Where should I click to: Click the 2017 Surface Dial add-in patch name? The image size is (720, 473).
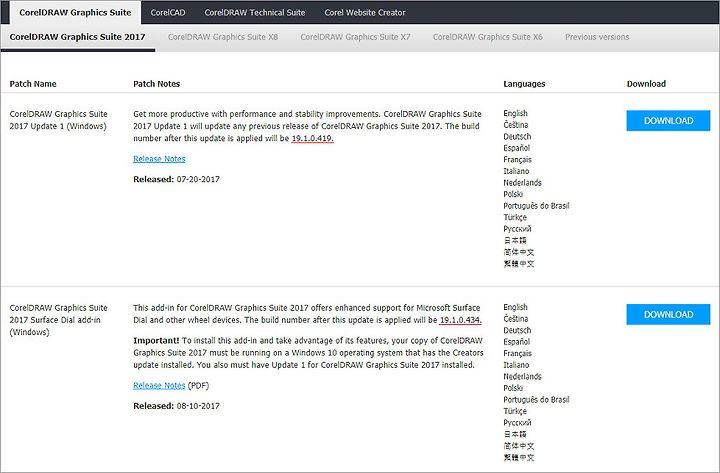point(58,320)
